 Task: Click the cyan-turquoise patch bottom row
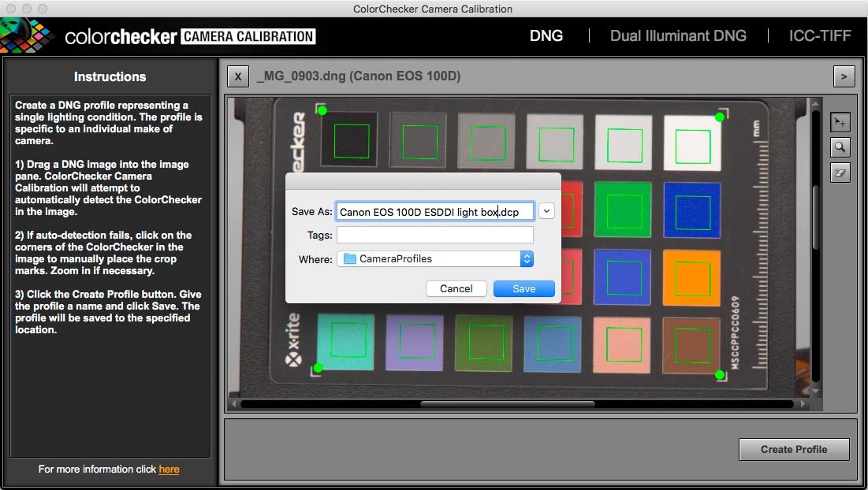point(345,342)
